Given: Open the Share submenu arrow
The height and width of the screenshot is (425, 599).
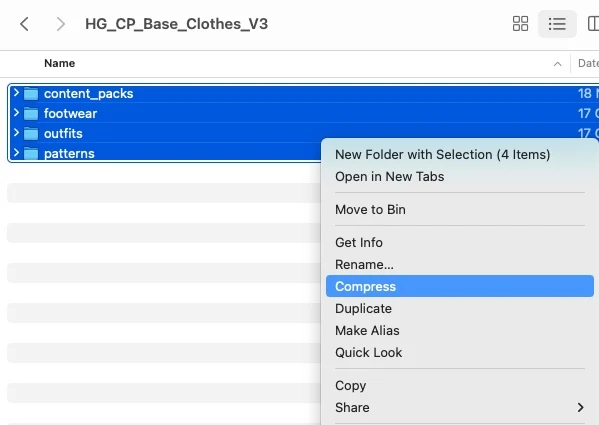Looking at the screenshot, I should 580,407.
